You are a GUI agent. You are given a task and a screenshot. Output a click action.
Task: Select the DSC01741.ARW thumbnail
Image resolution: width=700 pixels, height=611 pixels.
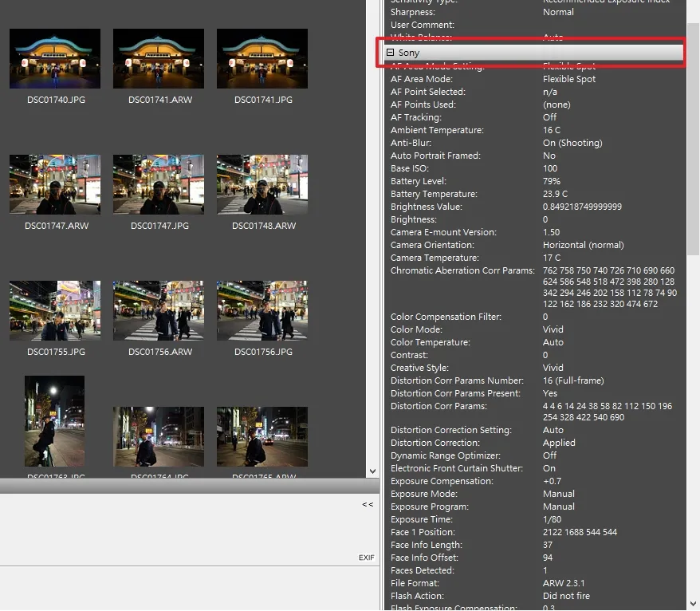159,58
